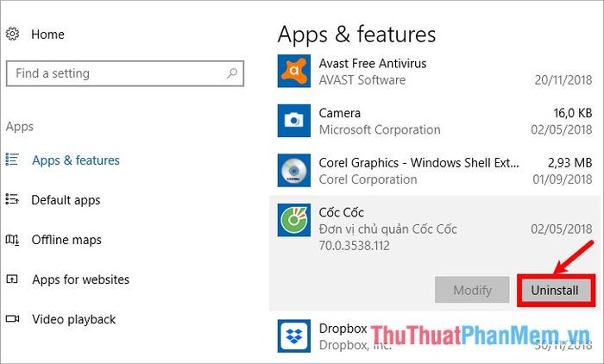Viewport: 604px width, 364px height.
Task: Click the Cốc Cốc browser icon
Action: tap(294, 220)
